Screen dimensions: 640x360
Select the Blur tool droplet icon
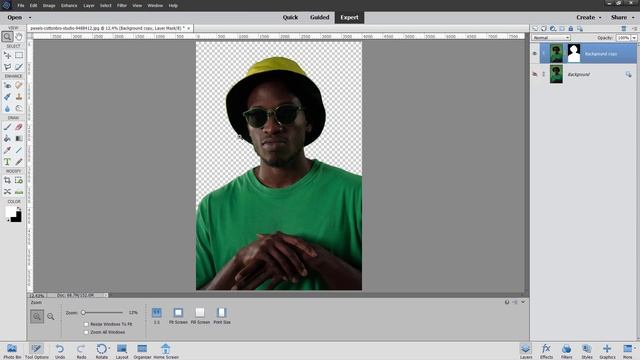pyautogui.click(x=7, y=108)
